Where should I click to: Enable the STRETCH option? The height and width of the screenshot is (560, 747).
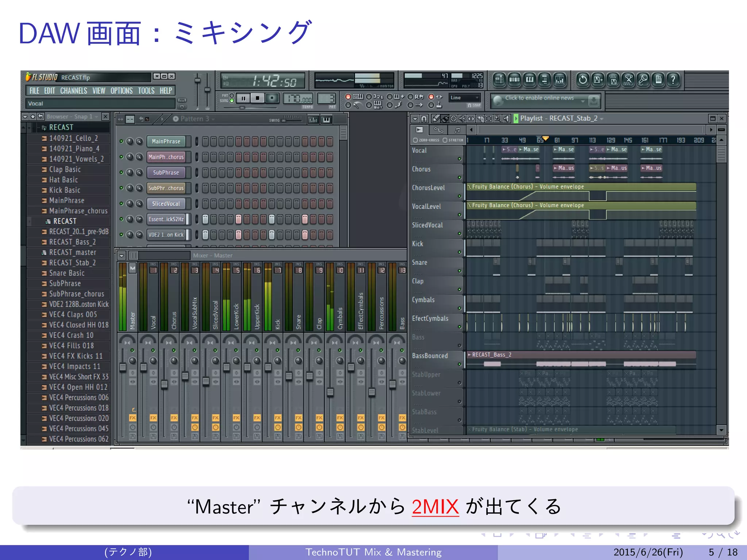point(445,140)
